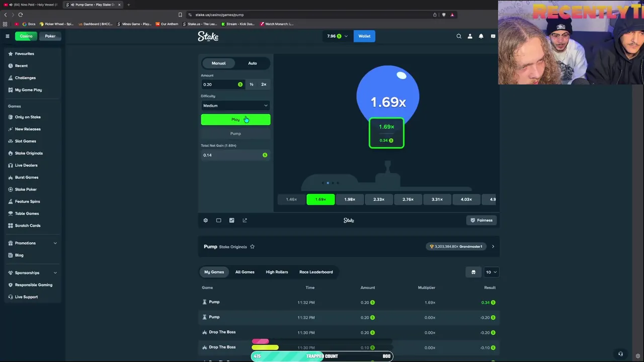The image size is (644, 362).
Task: Open Live Support in sidebar
Action: (26, 297)
